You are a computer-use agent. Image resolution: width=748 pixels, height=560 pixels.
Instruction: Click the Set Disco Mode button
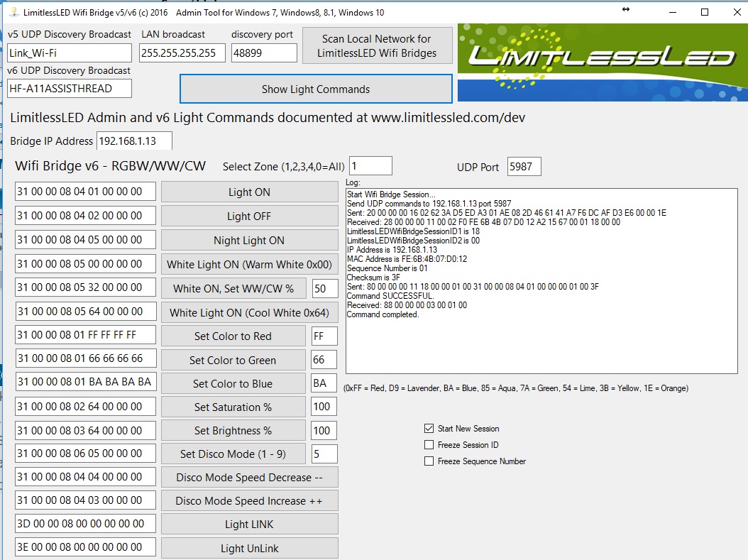[x=233, y=454]
